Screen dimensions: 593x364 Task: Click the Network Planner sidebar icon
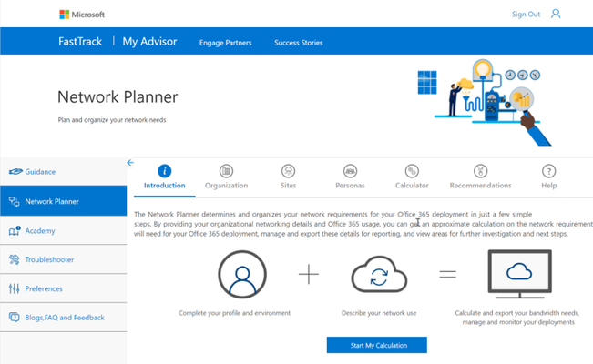point(14,201)
